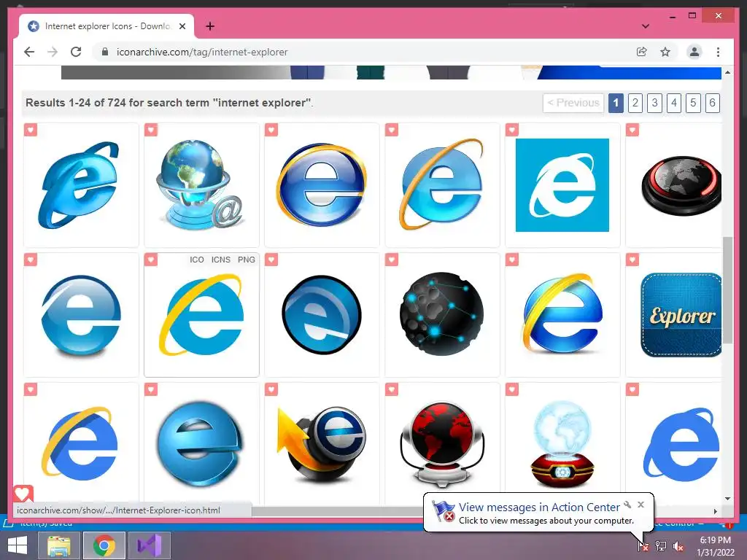The width and height of the screenshot is (747, 560).
Task: Favorite the moon network icon via heart
Action: [x=392, y=260]
